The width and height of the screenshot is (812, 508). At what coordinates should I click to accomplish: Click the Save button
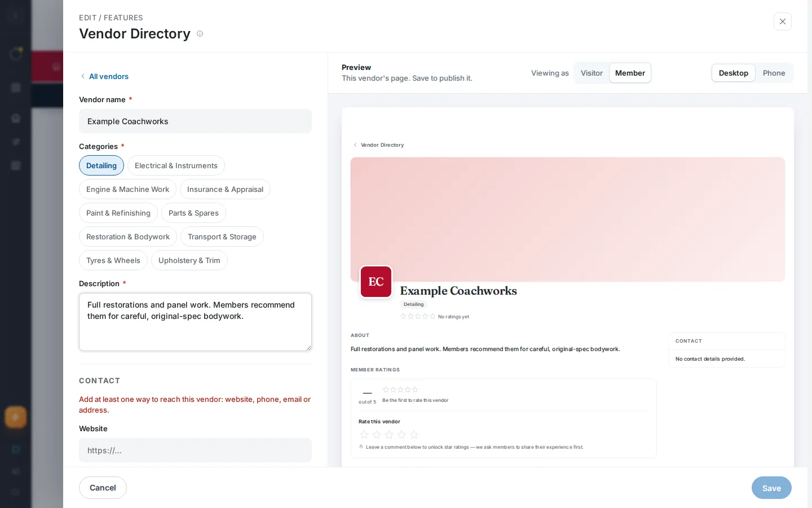point(771,488)
